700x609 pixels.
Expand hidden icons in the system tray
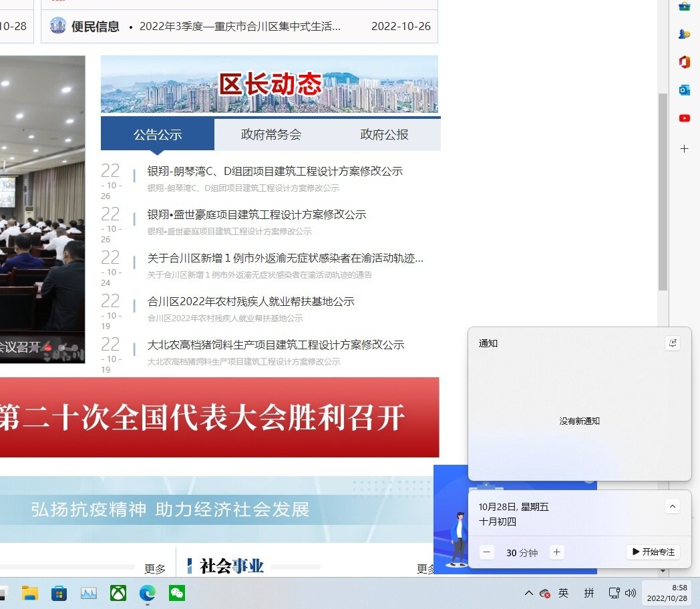(528, 593)
